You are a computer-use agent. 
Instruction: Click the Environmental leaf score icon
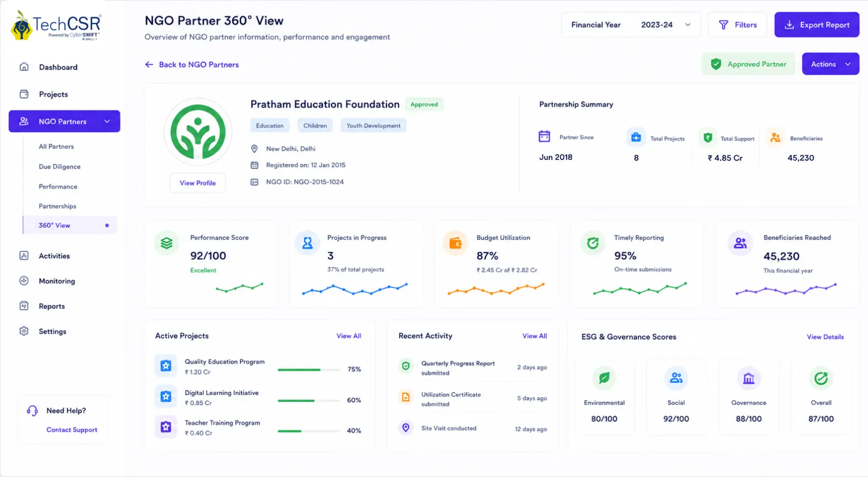604,378
